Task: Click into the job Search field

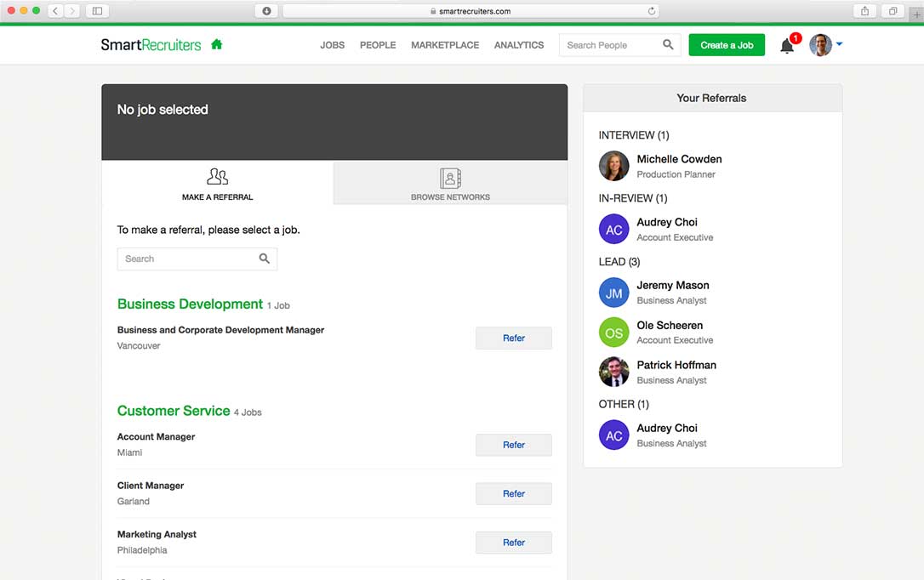Action: point(187,259)
